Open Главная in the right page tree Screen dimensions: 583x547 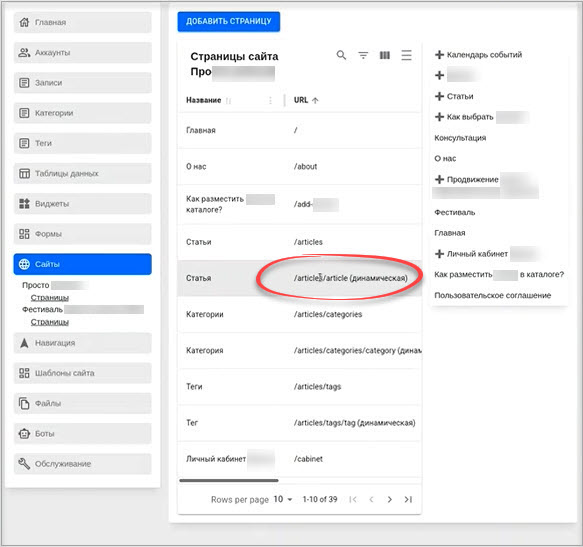point(450,233)
